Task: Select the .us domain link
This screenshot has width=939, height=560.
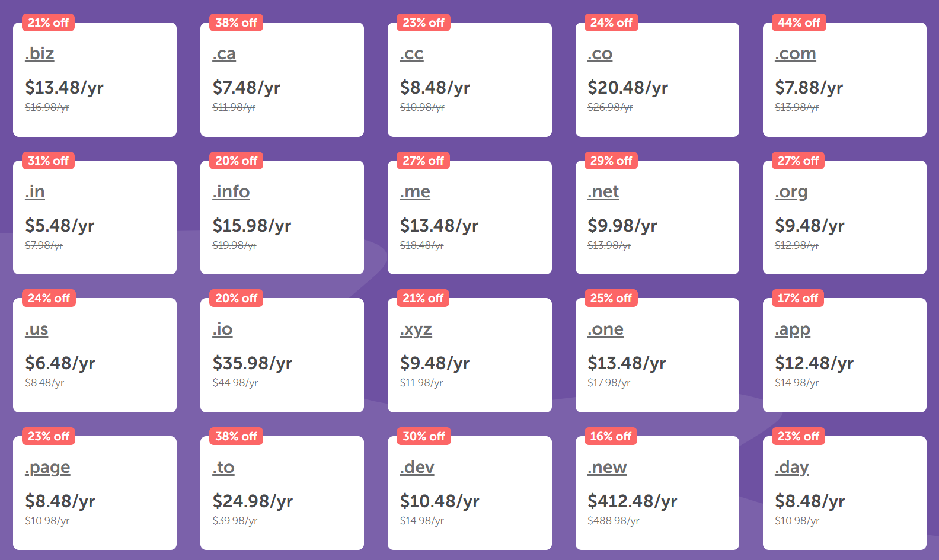Action: tap(37, 329)
